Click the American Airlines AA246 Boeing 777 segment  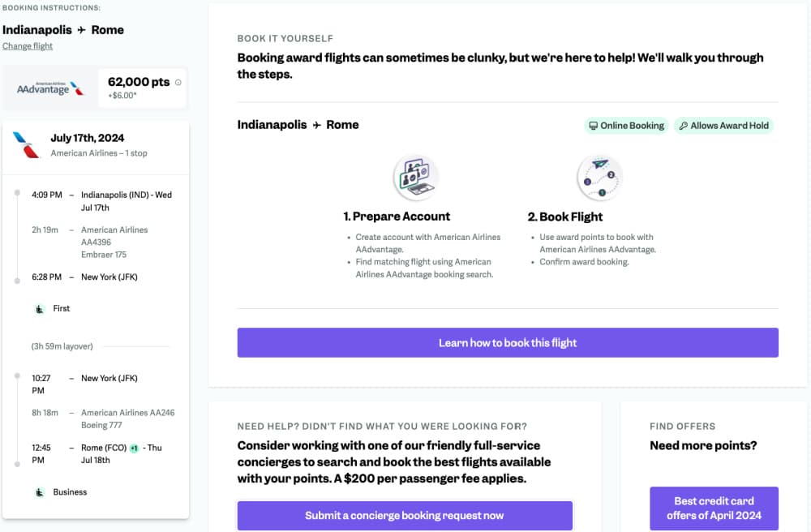127,418
